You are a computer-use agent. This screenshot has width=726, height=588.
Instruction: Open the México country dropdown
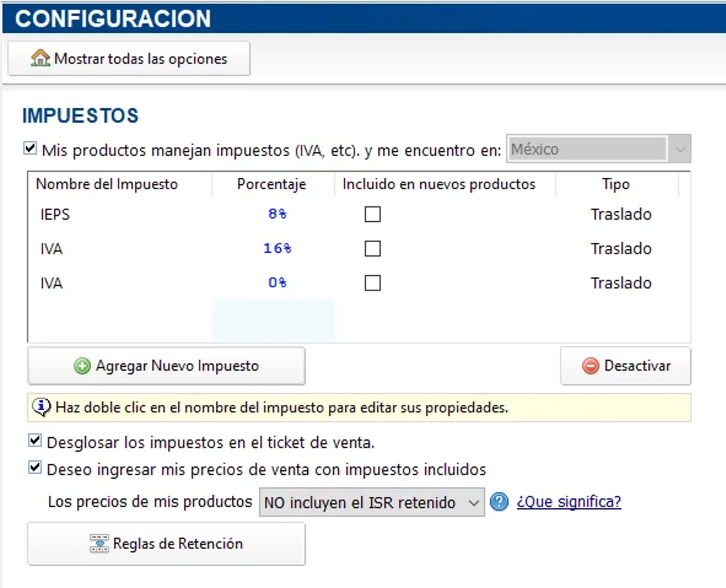[x=679, y=149]
